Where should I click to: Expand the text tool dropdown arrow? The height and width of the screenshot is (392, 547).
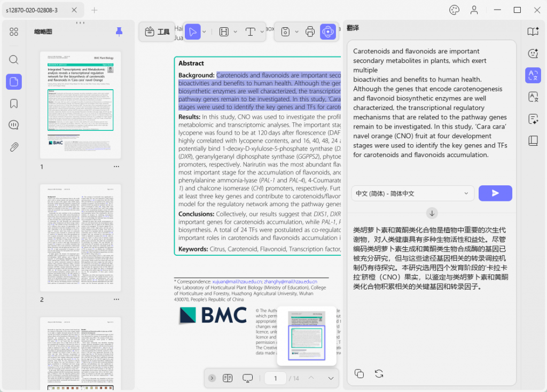click(x=262, y=32)
